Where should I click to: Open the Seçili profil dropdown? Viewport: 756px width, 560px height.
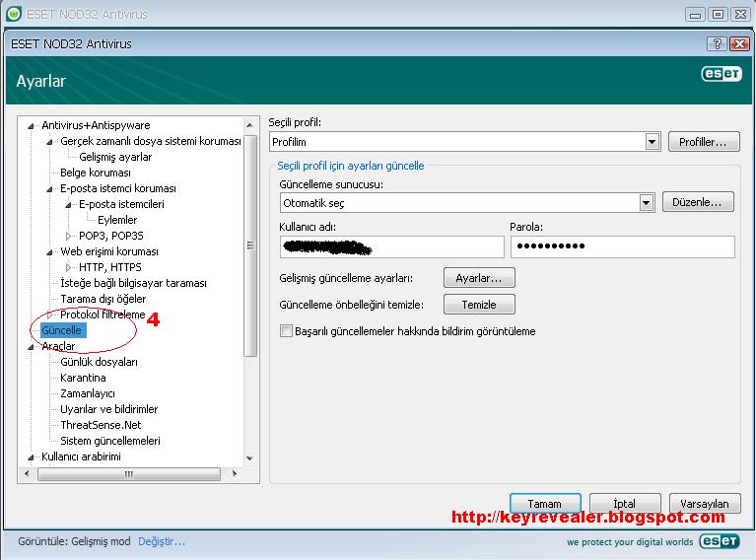(653, 142)
